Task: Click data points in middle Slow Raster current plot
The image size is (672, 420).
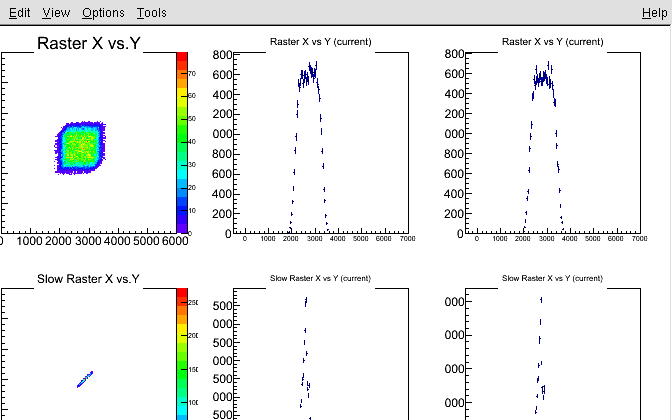Action: click(x=305, y=358)
